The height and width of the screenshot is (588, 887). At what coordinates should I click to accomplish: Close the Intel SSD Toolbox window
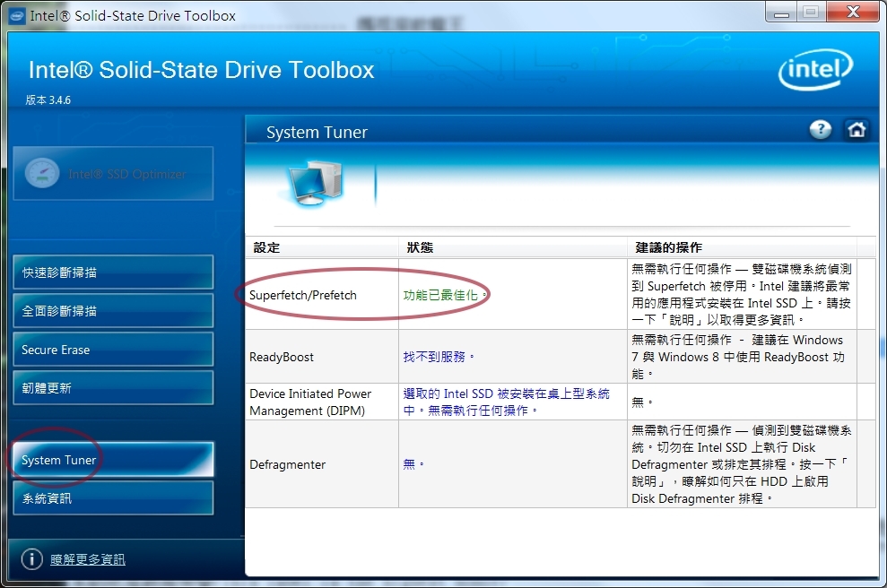click(853, 12)
